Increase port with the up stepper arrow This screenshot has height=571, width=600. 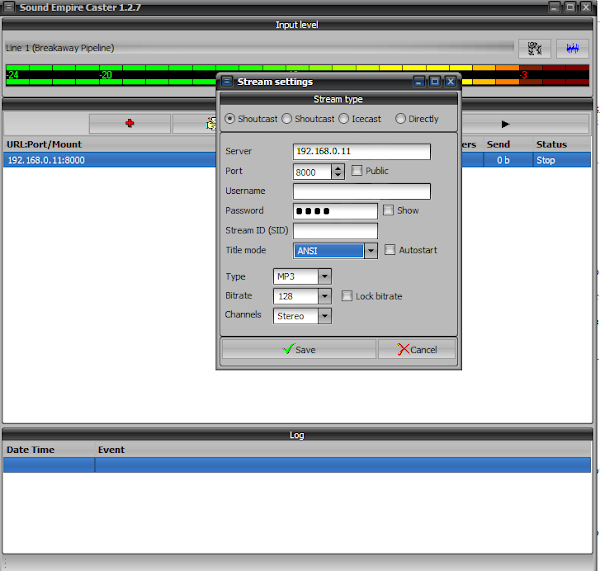click(x=338, y=168)
